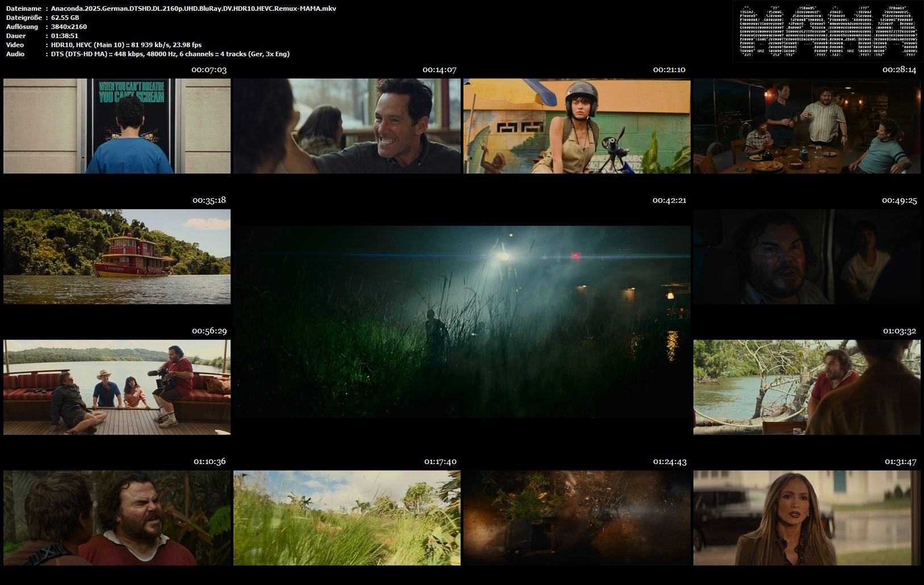Viewport: 924px width, 585px height.
Task: Select the Auflösung label
Action: tap(22, 27)
